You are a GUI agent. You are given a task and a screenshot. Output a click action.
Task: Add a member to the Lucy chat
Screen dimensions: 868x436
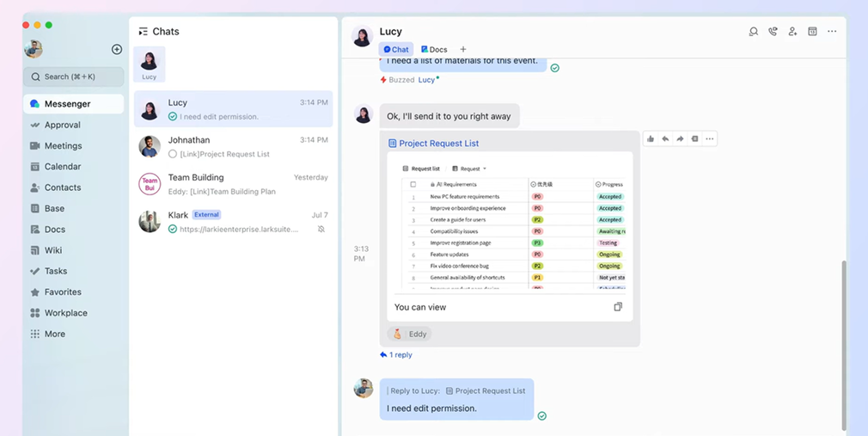792,32
